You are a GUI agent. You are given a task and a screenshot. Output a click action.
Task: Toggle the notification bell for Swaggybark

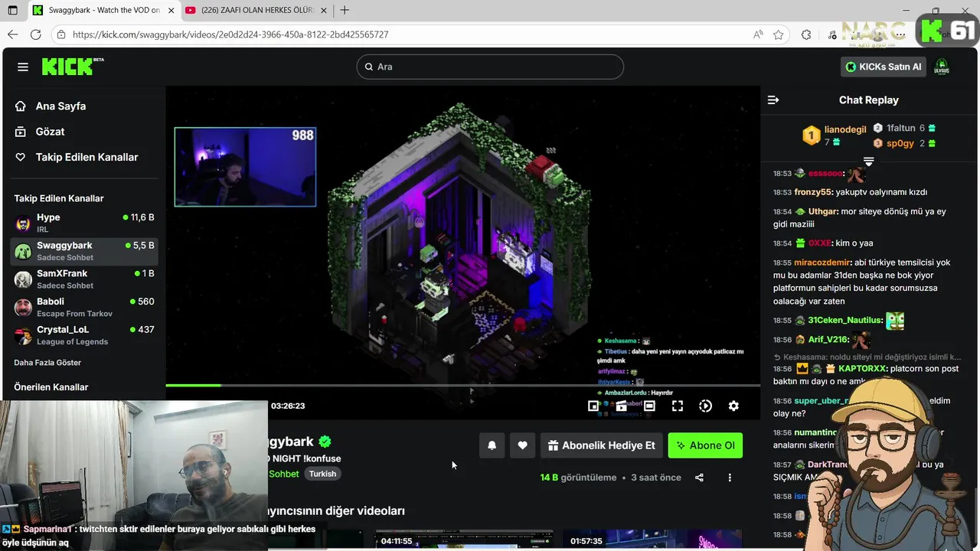tap(492, 445)
